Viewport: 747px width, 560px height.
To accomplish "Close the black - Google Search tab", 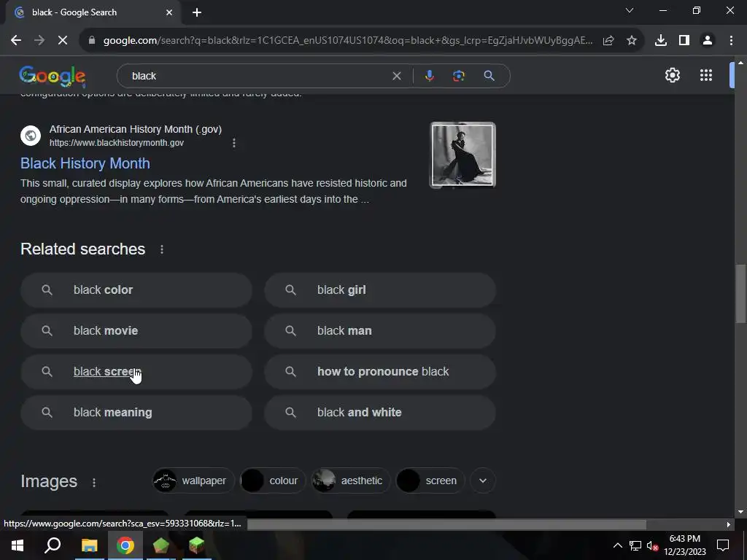I will 169,12.
